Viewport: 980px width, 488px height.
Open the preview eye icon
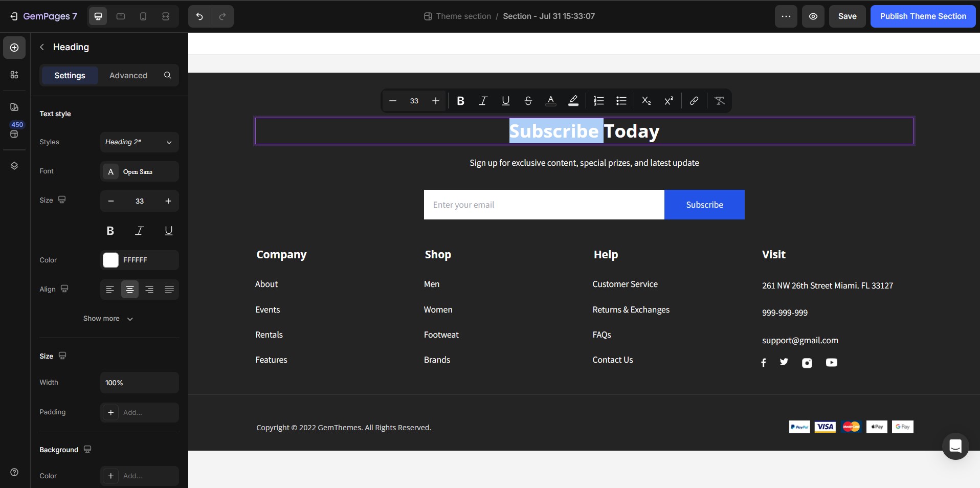point(813,16)
